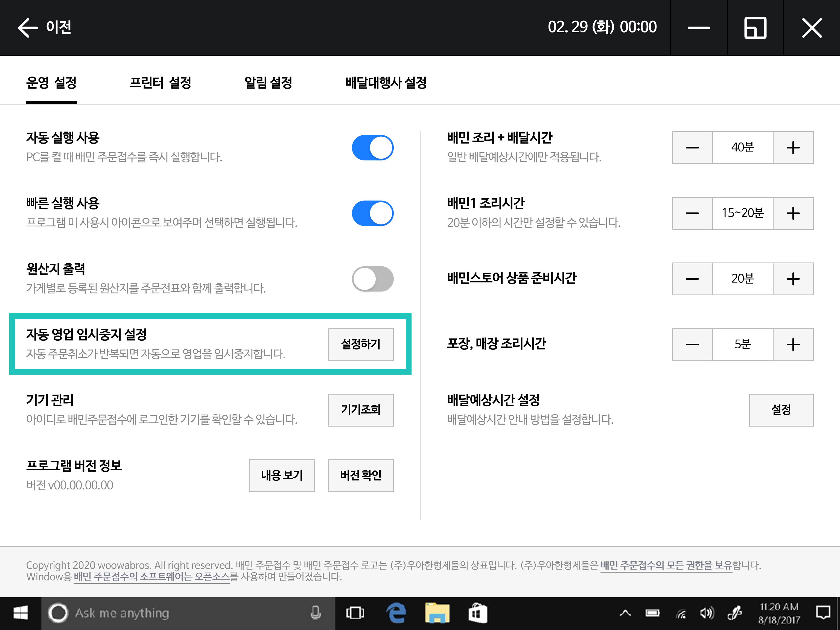Click the 자동 영업 임시중지 설정 heading
The height and width of the screenshot is (630, 840).
click(x=86, y=335)
